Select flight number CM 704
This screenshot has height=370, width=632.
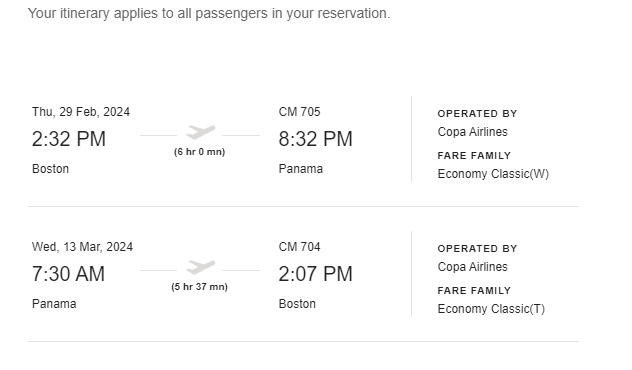tap(299, 247)
